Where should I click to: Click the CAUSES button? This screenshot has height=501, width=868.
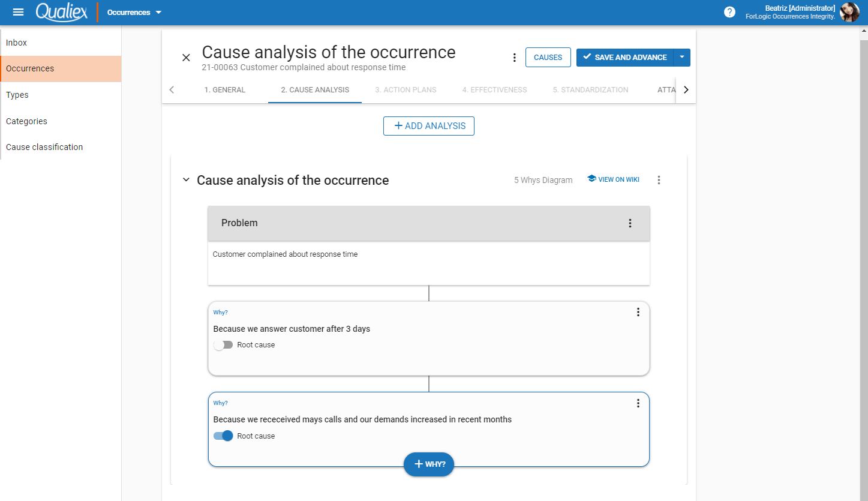[548, 58]
